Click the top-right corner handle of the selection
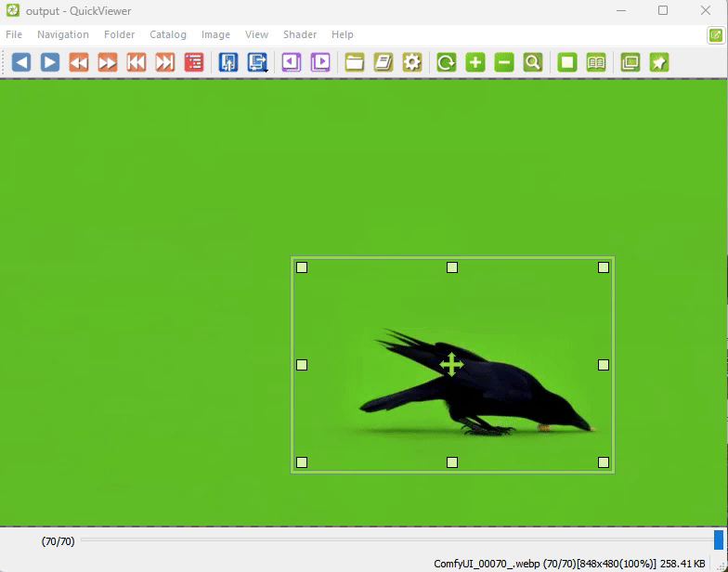The width and height of the screenshot is (728, 572). coord(604,267)
